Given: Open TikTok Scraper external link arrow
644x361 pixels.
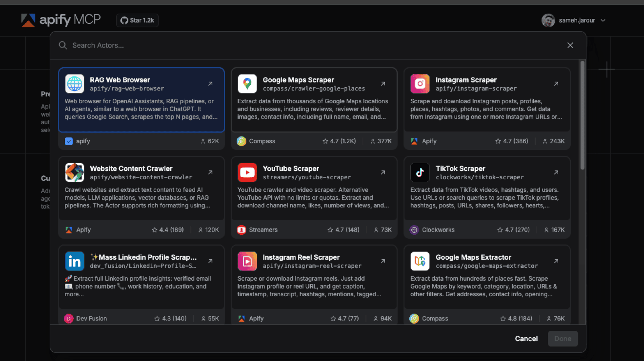Looking at the screenshot, I should point(556,172).
